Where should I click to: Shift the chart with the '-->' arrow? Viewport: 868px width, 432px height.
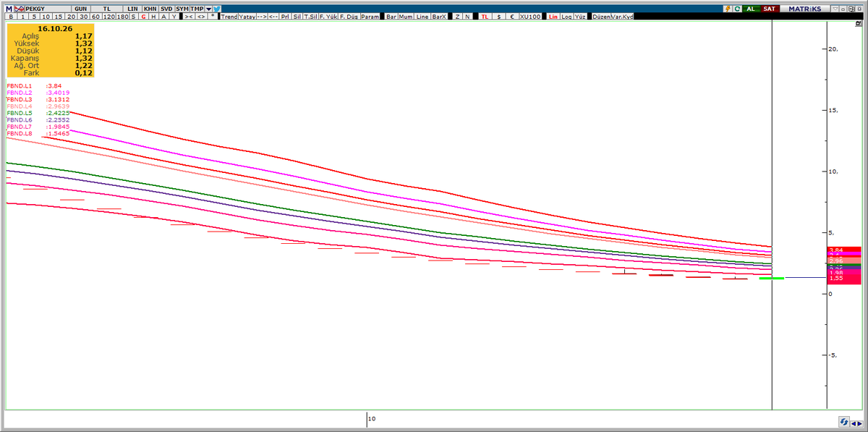262,16
